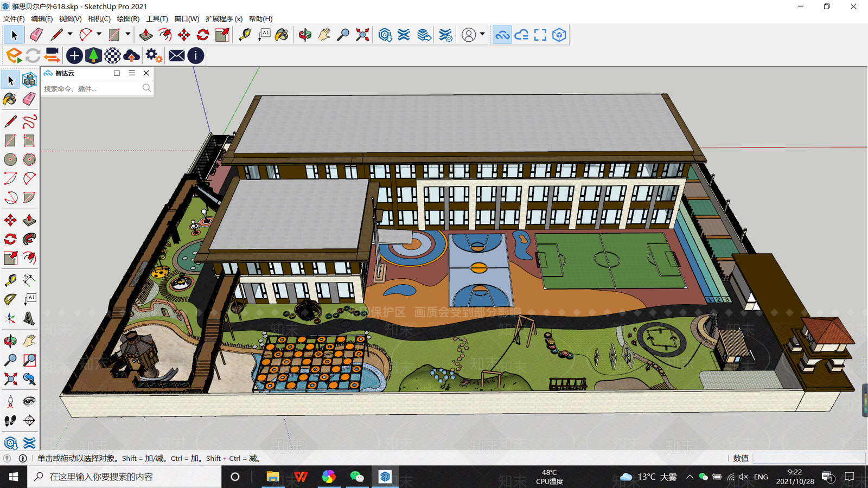Open the 相机(C) menu
Image resolution: width=868 pixels, height=488 pixels.
click(99, 18)
